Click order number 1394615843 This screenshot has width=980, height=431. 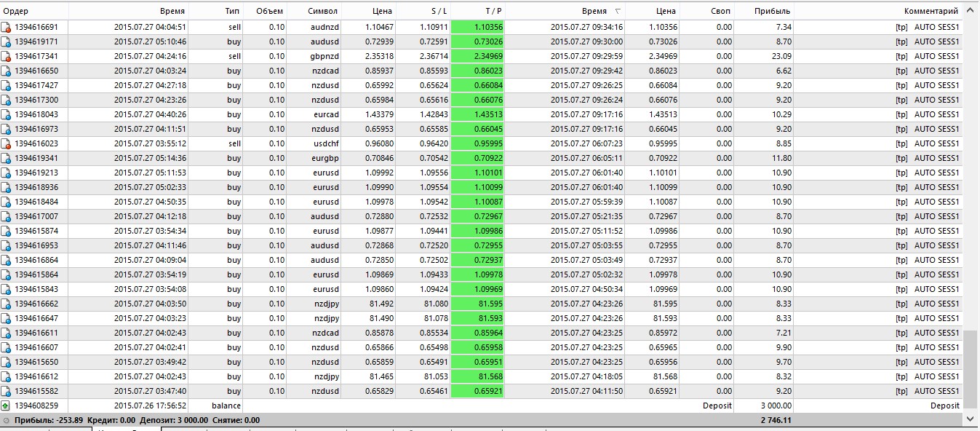pos(36,289)
